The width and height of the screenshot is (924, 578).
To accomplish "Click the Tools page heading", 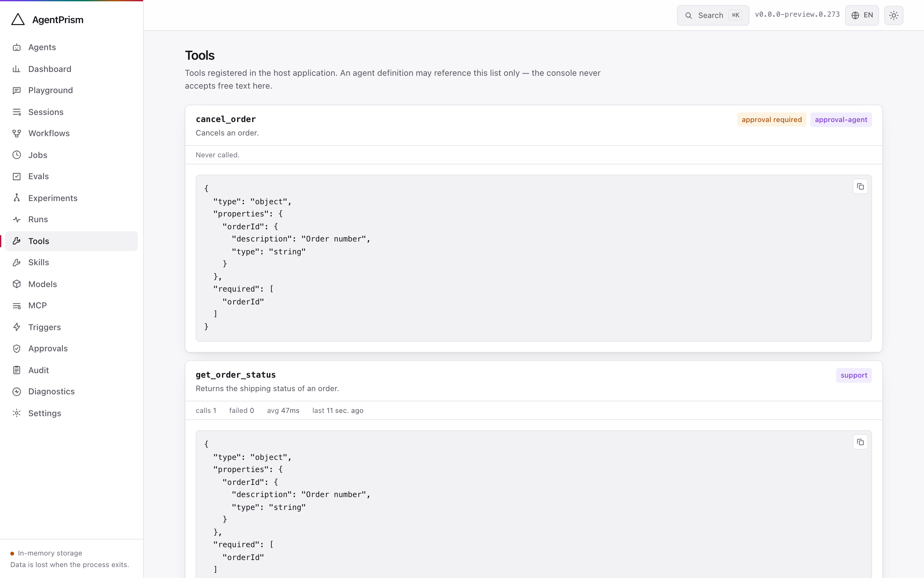I will (x=200, y=56).
